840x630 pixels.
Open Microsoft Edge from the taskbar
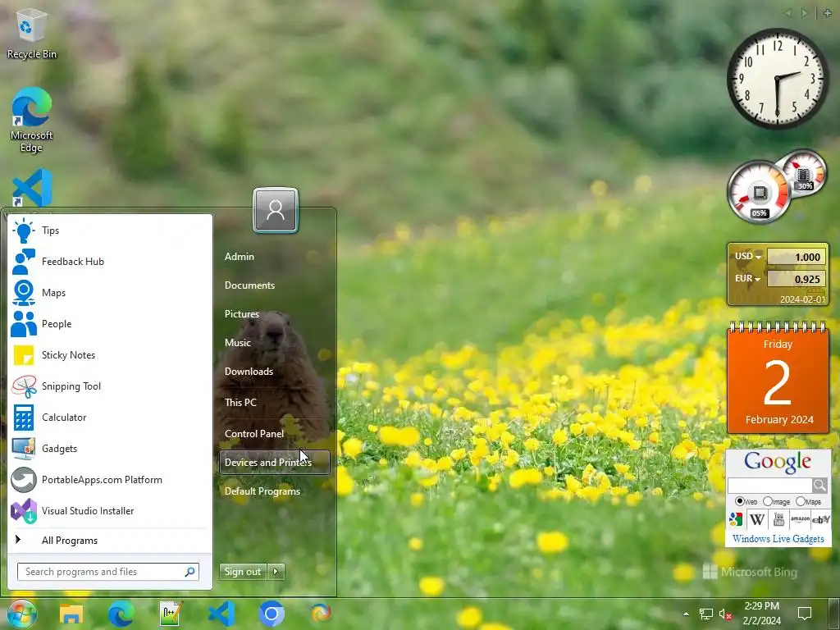(x=121, y=614)
